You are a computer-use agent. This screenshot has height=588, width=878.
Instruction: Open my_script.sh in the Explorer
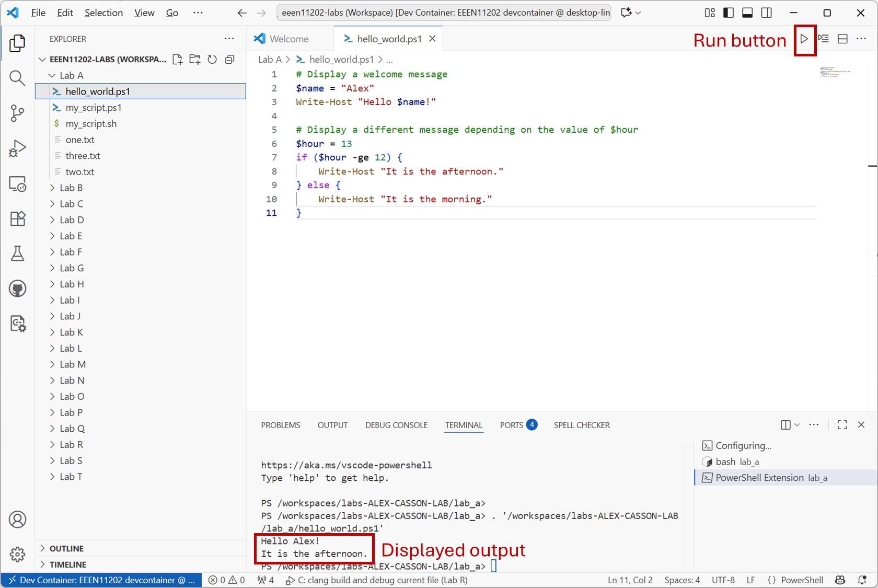click(x=91, y=124)
